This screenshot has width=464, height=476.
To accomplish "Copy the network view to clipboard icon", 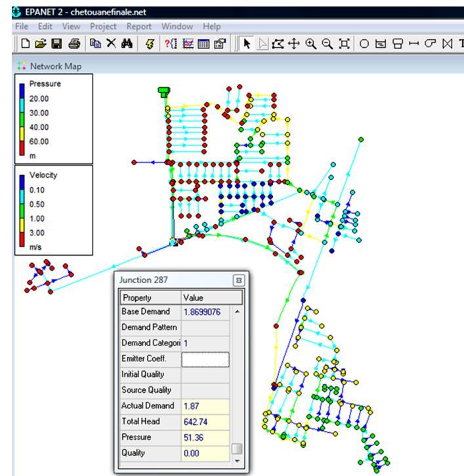I will (x=95, y=44).
